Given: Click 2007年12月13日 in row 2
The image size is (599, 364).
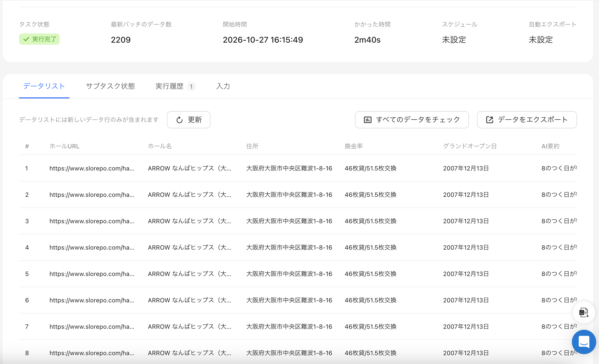Looking at the screenshot, I should coord(466,195).
